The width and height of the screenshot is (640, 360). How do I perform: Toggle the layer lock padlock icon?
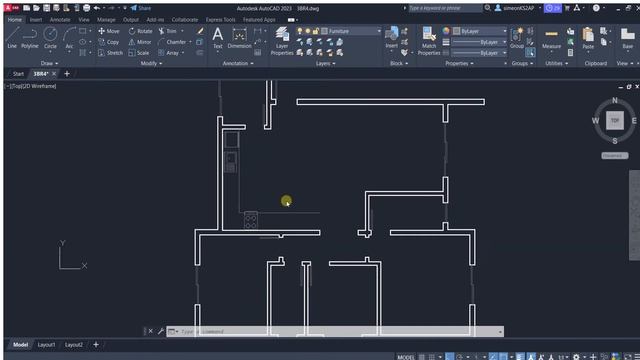(x=316, y=31)
